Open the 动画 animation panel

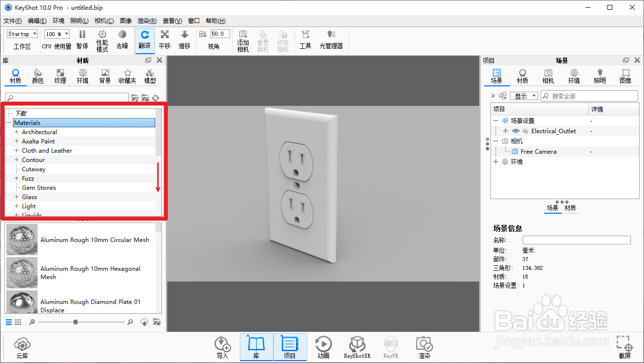tap(324, 347)
